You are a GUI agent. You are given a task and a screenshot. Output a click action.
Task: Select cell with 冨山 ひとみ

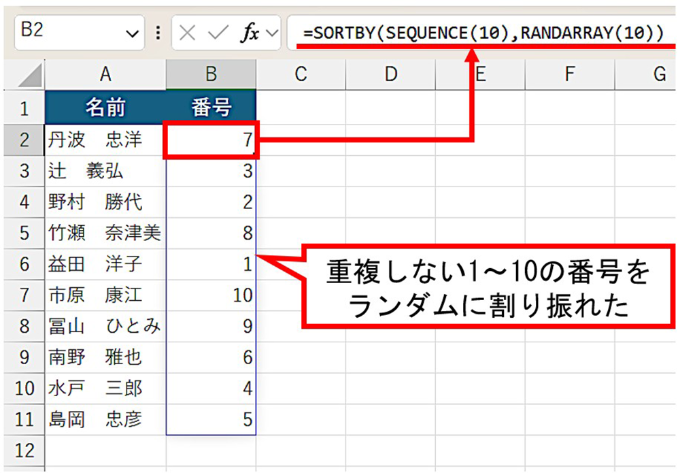pyautogui.click(x=105, y=326)
